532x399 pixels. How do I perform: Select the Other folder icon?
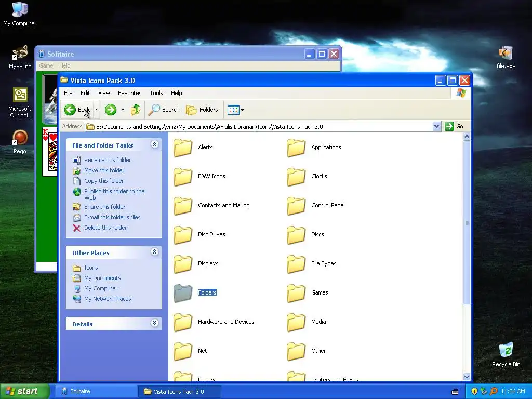point(297,352)
